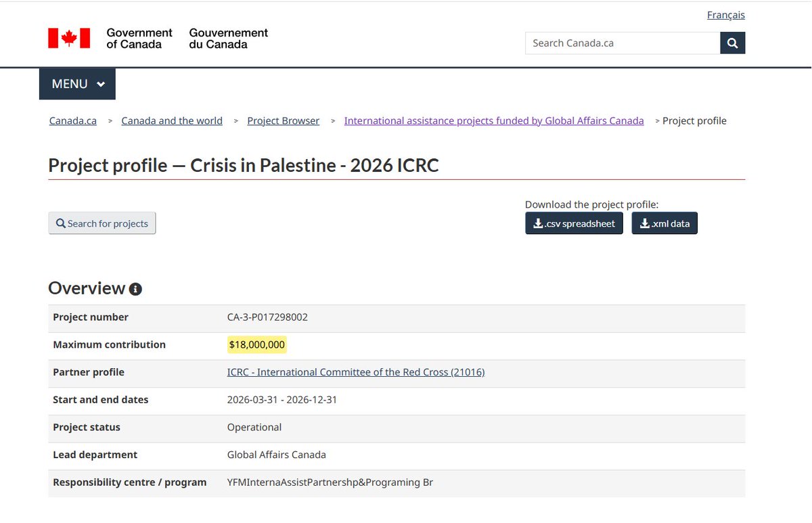812x523 pixels.
Task: Open the Canada.ca breadcrumb link
Action: coord(73,120)
